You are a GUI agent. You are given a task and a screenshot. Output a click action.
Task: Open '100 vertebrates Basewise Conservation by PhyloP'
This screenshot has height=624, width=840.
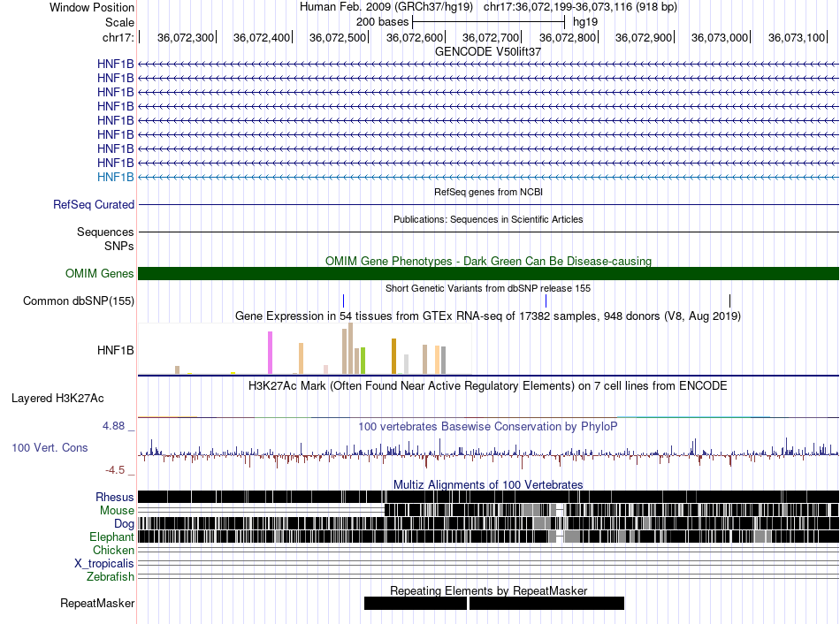(488, 427)
